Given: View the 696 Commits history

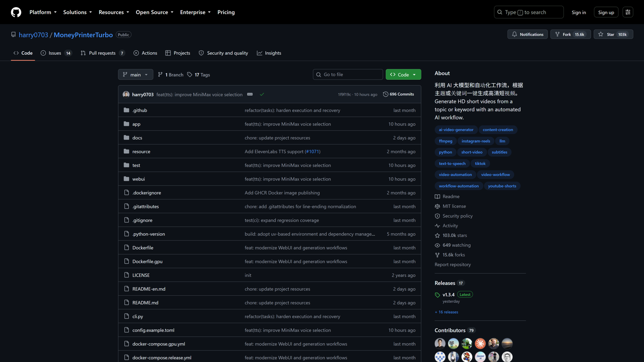Looking at the screenshot, I should [x=398, y=94].
